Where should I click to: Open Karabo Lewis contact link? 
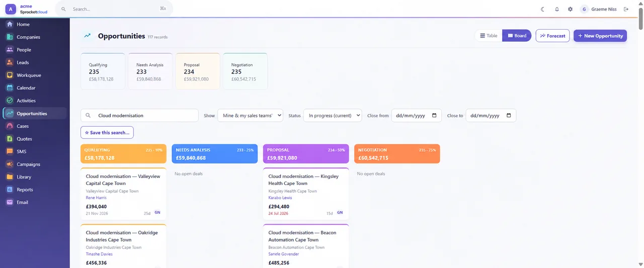click(280, 198)
